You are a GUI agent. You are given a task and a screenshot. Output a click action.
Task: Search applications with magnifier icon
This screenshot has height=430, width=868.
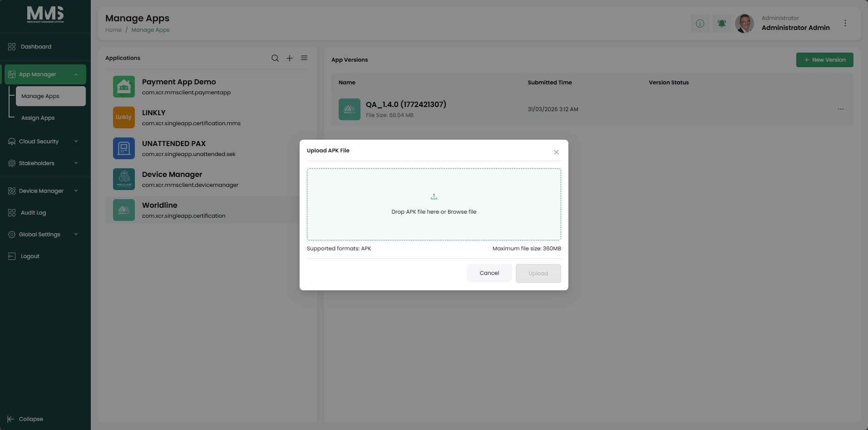275,58
